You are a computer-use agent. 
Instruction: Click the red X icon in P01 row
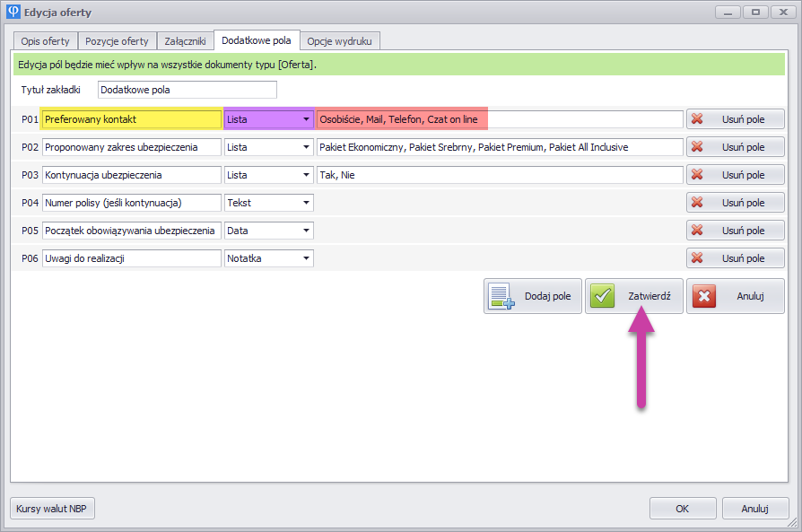(x=697, y=119)
